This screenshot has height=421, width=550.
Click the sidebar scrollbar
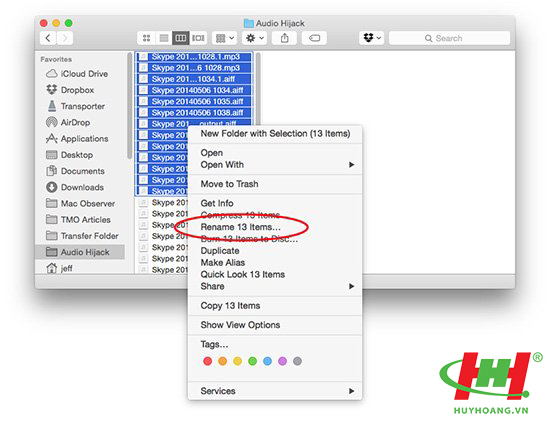click(x=129, y=105)
